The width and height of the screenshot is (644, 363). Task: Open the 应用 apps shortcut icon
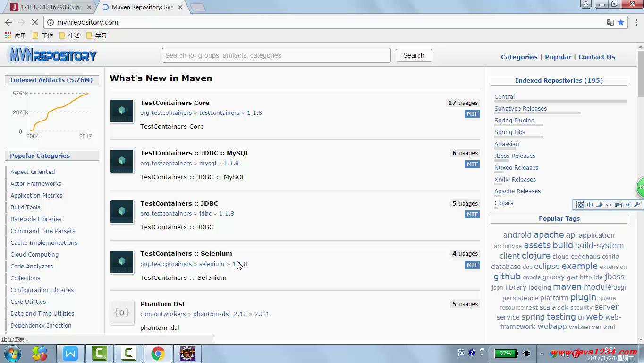tap(8, 35)
